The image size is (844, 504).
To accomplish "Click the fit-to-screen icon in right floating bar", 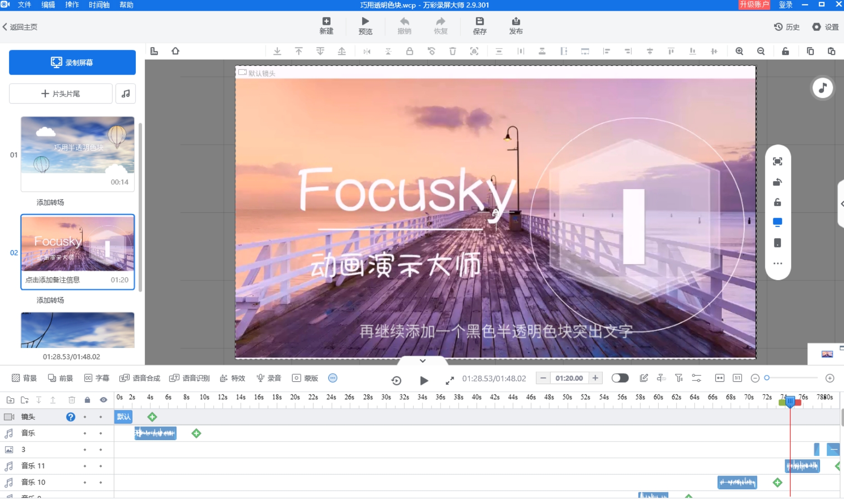I will 777,162.
